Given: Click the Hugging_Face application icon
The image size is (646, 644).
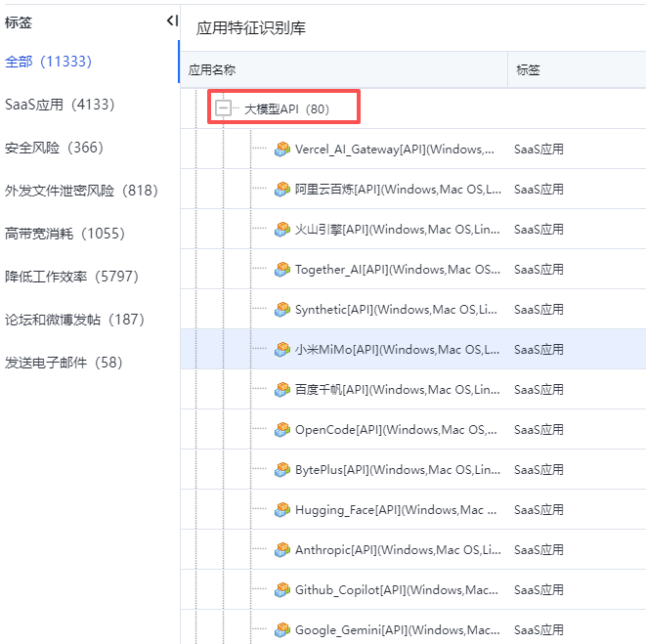Looking at the screenshot, I should [282, 510].
